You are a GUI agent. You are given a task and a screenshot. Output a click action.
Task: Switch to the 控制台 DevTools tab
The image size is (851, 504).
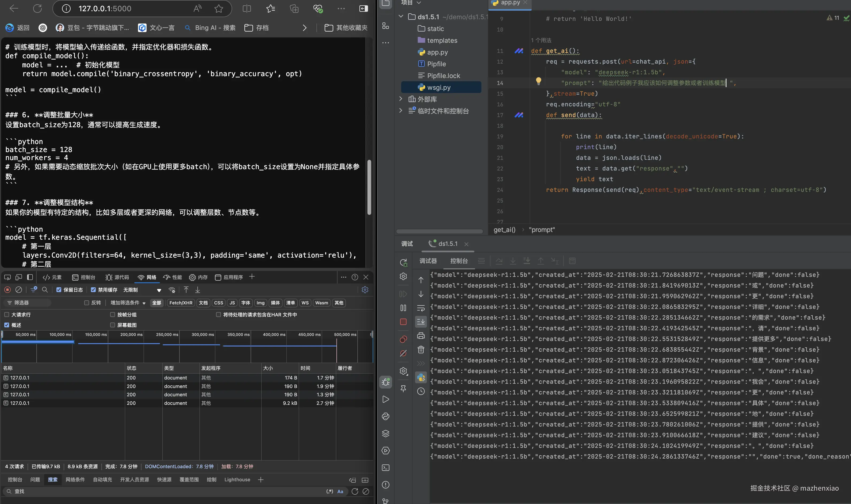[x=84, y=277]
